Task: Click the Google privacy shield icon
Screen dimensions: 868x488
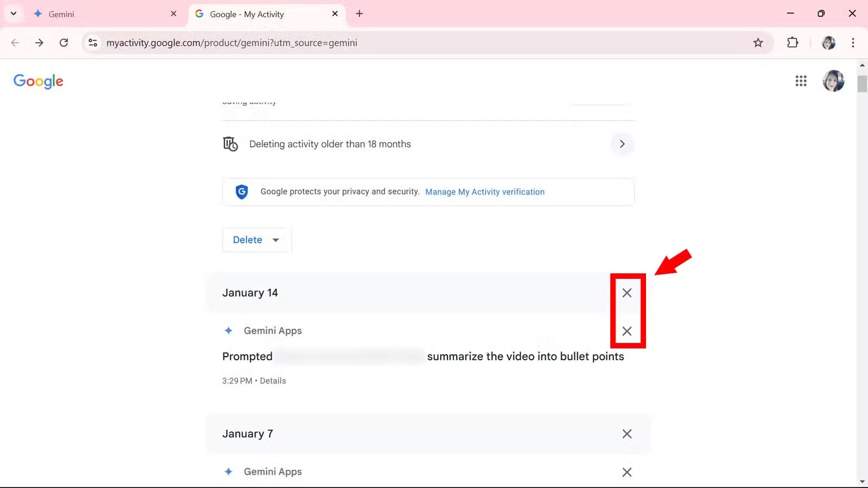Action: [x=241, y=192]
